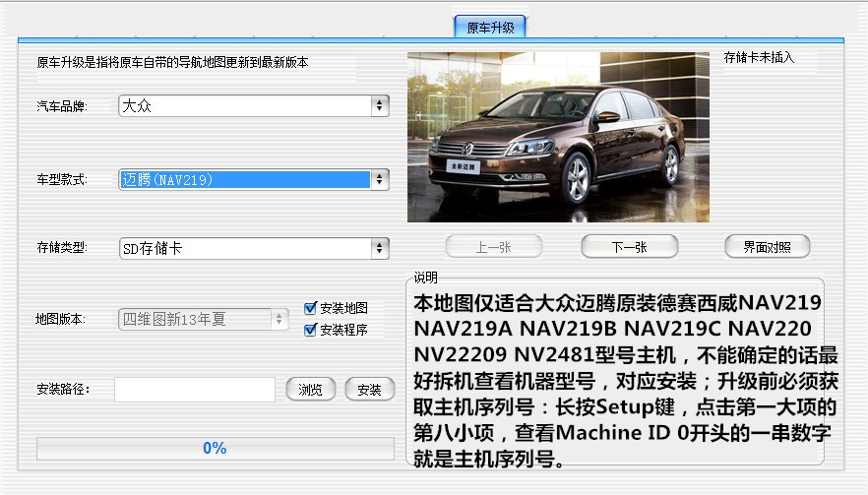
Task: Click the description text about NAV219 units
Action: [x=626, y=381]
